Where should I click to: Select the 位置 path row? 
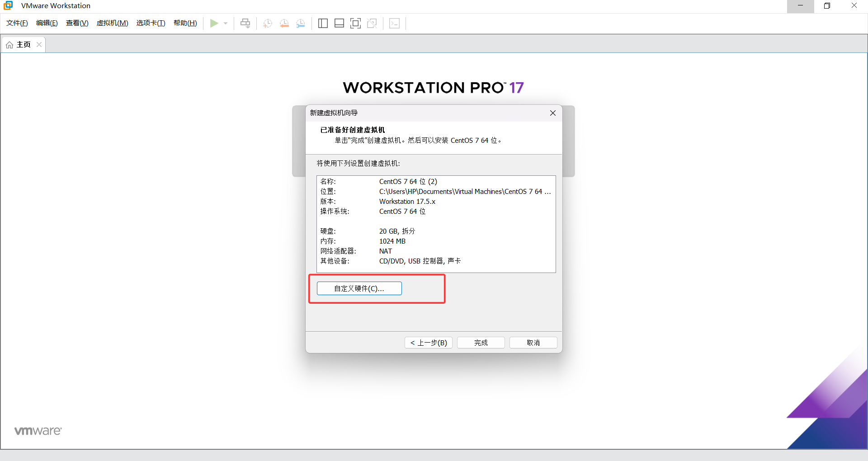(x=436, y=192)
